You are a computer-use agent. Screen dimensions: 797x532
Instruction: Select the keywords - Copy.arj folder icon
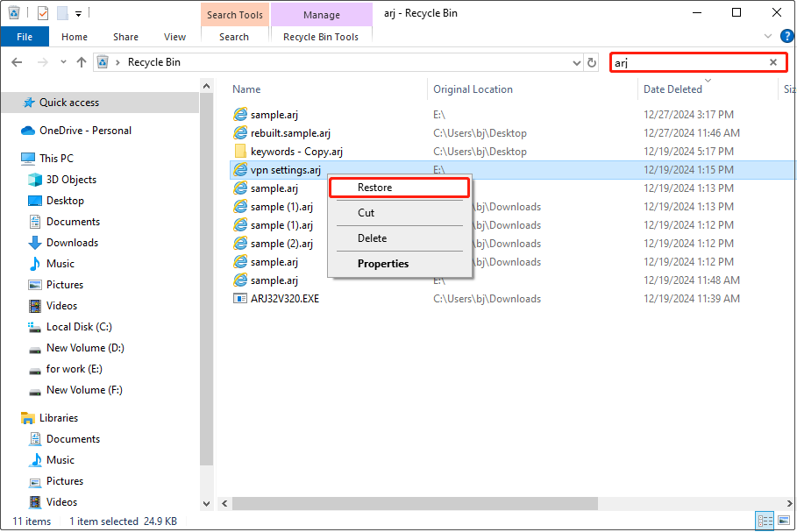pos(240,152)
